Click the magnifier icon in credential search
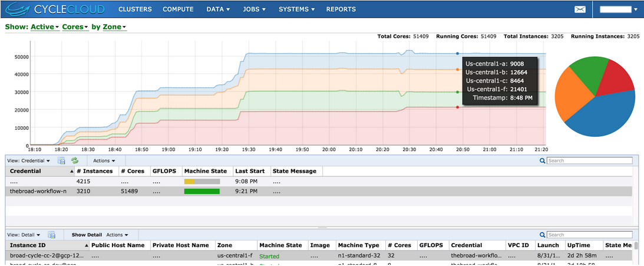The height and width of the screenshot is (266, 644). (x=542, y=160)
